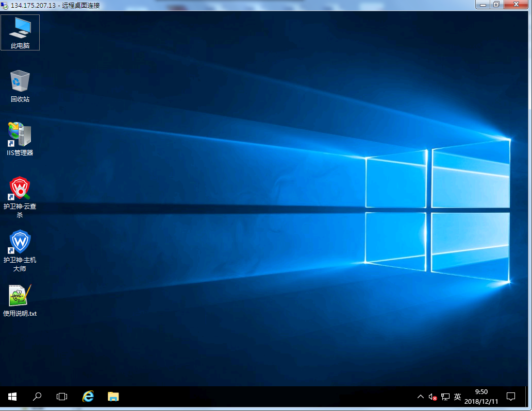Screen dimensions: 532x411
Task: Click the network tray icon
Action: pos(445,397)
